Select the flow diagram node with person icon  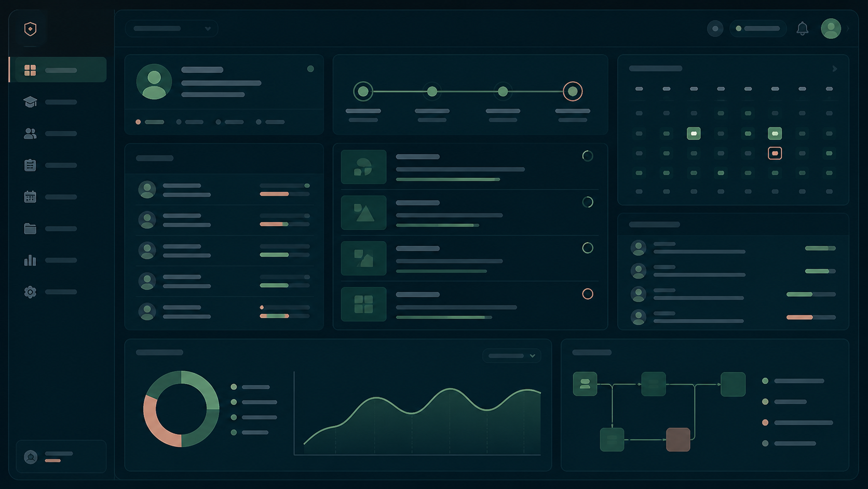[585, 384]
